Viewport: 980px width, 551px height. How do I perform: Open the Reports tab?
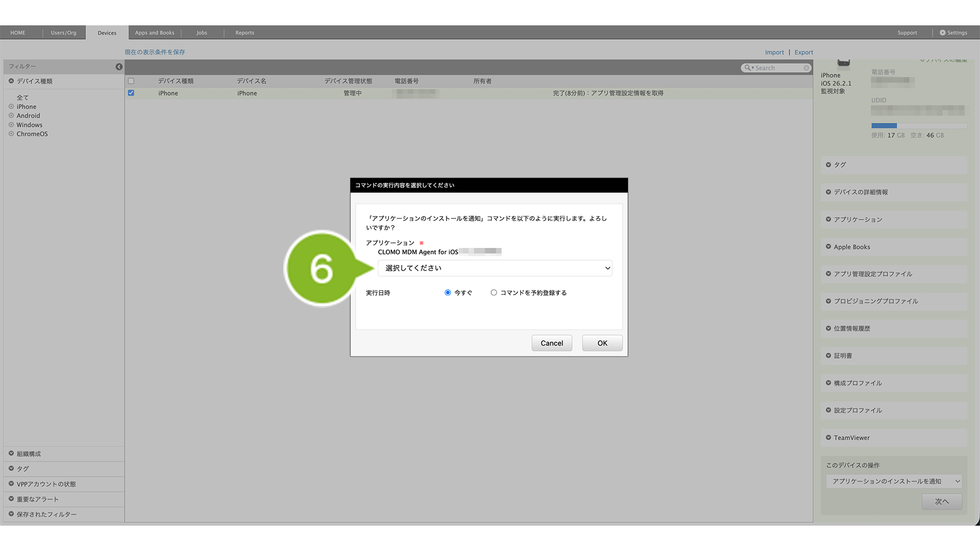[245, 33]
